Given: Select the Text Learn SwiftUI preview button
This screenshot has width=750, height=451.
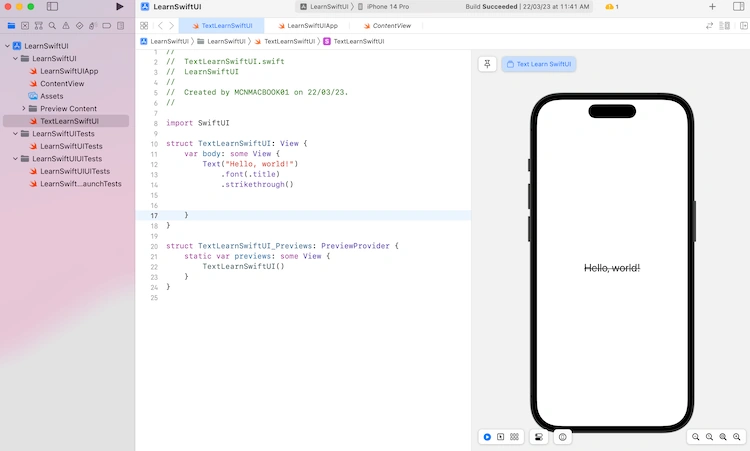Looking at the screenshot, I should (x=539, y=64).
